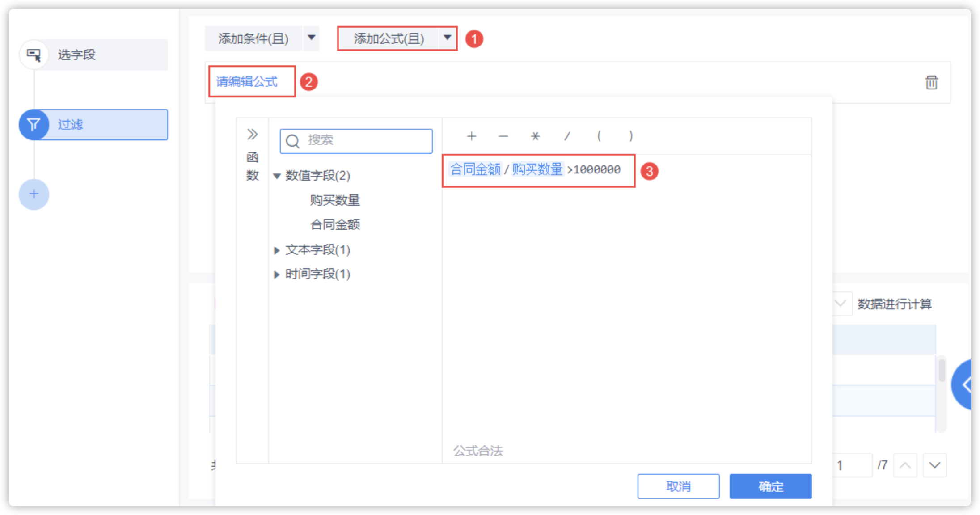Image resolution: width=980 pixels, height=515 pixels.
Task: Click the >1000000 text in the formula
Action: (594, 169)
